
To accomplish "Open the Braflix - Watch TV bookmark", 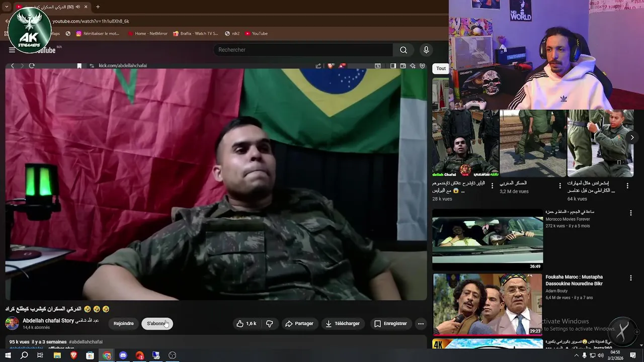I will [x=196, y=34].
